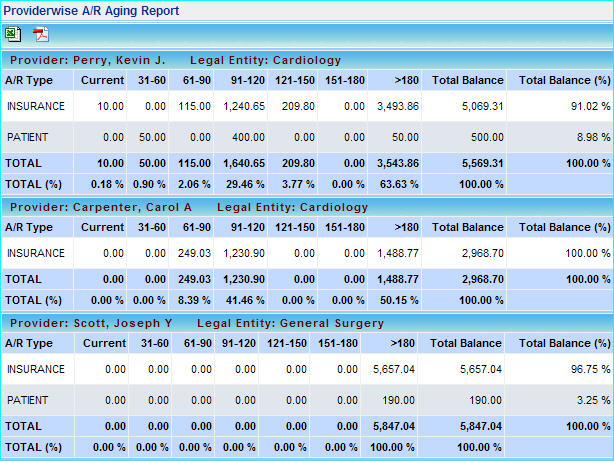This screenshot has width=614, height=461.
Task: Click the 3,493.86 insurance amount over 180
Action: pyautogui.click(x=398, y=105)
